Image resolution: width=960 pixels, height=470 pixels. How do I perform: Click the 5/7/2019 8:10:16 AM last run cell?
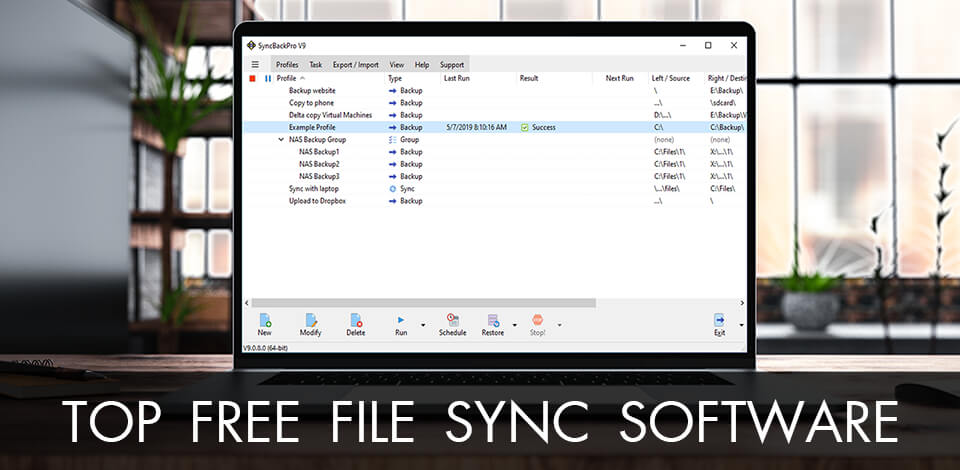pyautogui.click(x=477, y=127)
